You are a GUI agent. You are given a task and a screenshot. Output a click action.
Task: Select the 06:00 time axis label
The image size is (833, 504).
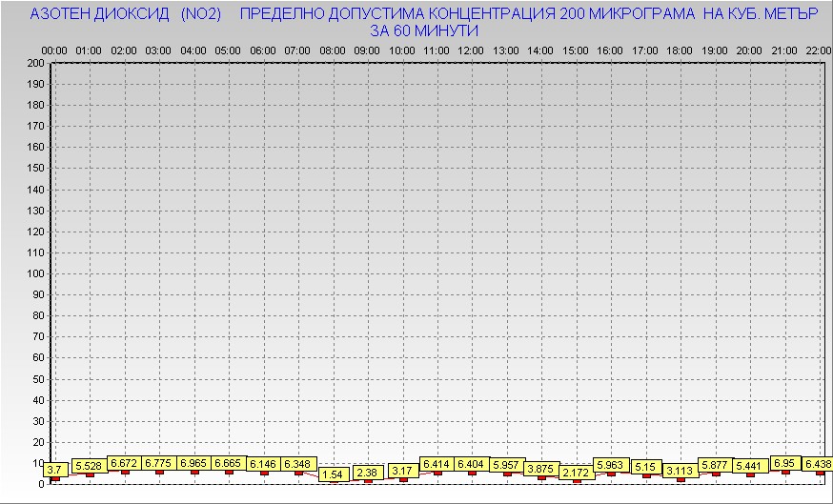point(263,50)
